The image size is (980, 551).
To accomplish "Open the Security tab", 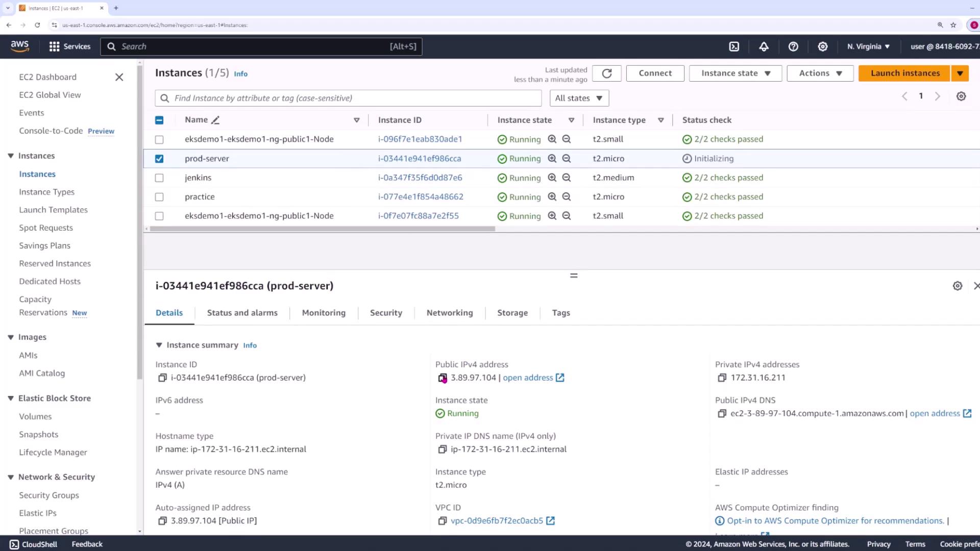I will 385,313.
